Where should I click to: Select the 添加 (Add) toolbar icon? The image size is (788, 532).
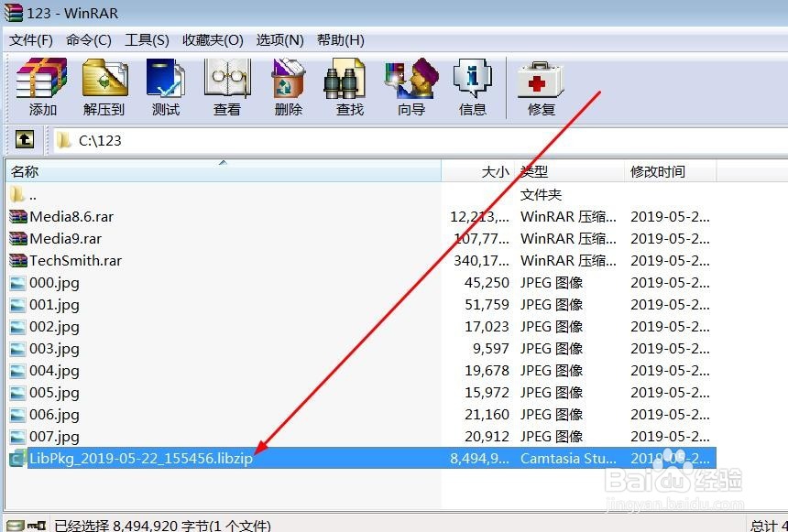(40, 86)
